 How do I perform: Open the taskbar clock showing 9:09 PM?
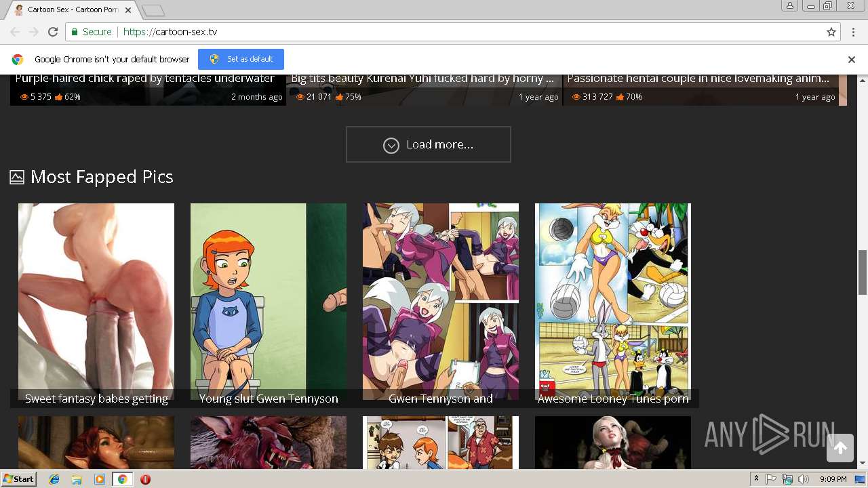click(x=833, y=479)
